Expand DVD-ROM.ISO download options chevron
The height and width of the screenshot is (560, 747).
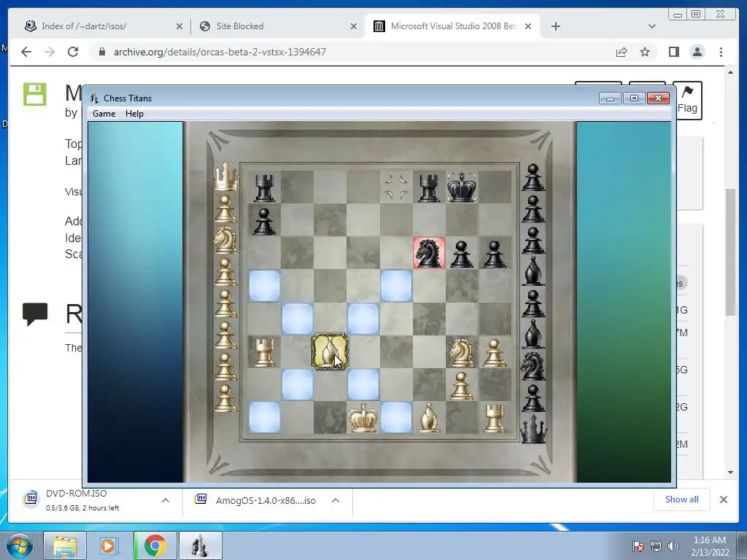[x=166, y=500]
